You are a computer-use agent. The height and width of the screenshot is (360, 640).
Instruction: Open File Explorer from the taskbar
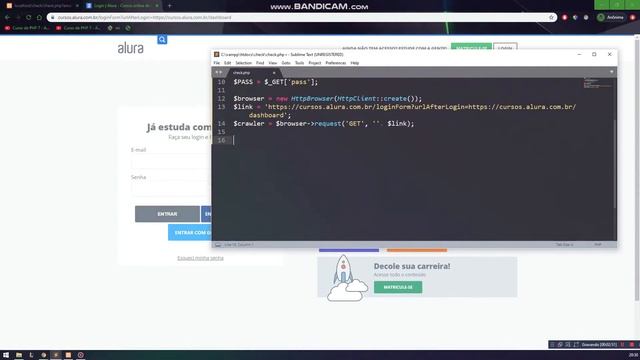click(x=19, y=355)
